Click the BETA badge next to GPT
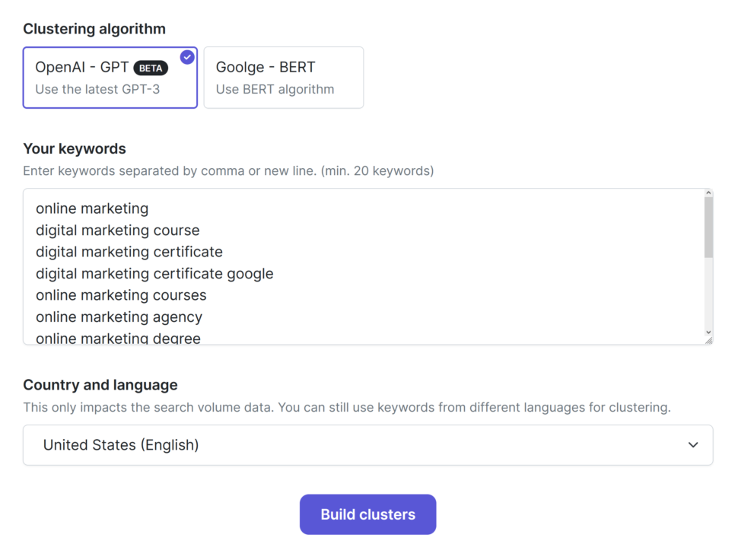 point(151,68)
